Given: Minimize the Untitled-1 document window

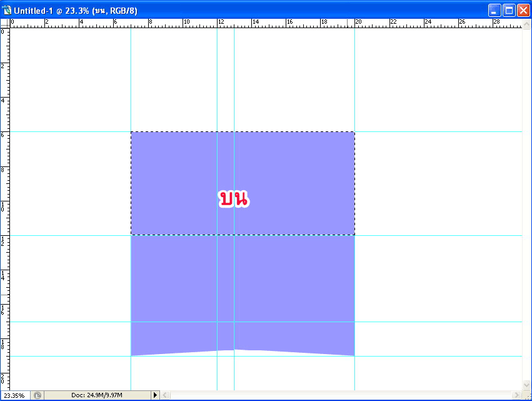Looking at the screenshot, I should [x=494, y=11].
